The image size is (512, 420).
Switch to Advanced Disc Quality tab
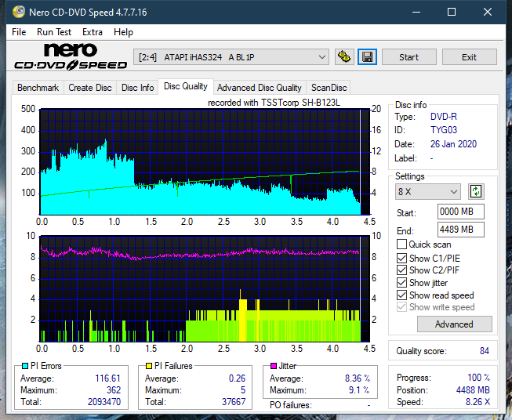(260, 88)
